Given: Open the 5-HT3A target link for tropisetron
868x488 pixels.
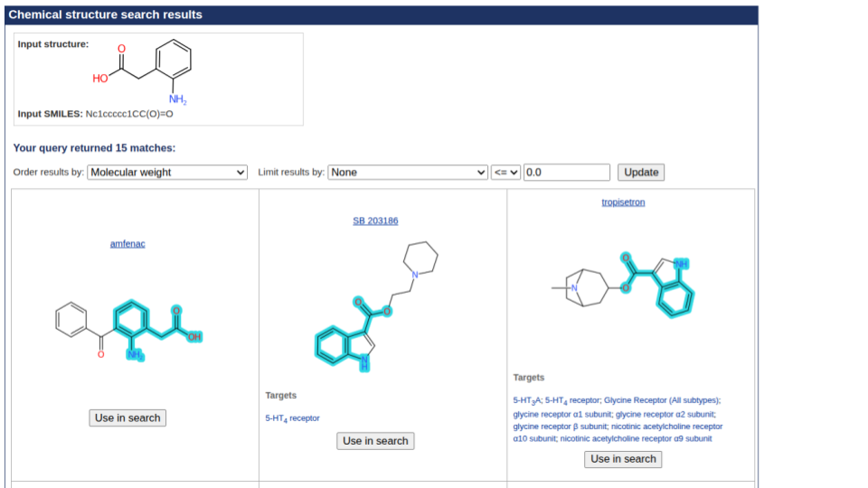Looking at the screenshot, I should (526, 400).
